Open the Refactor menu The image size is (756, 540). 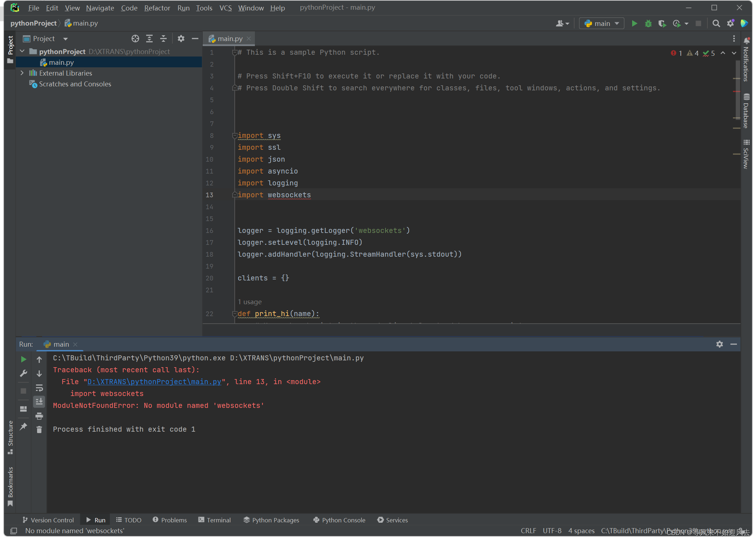click(x=157, y=8)
